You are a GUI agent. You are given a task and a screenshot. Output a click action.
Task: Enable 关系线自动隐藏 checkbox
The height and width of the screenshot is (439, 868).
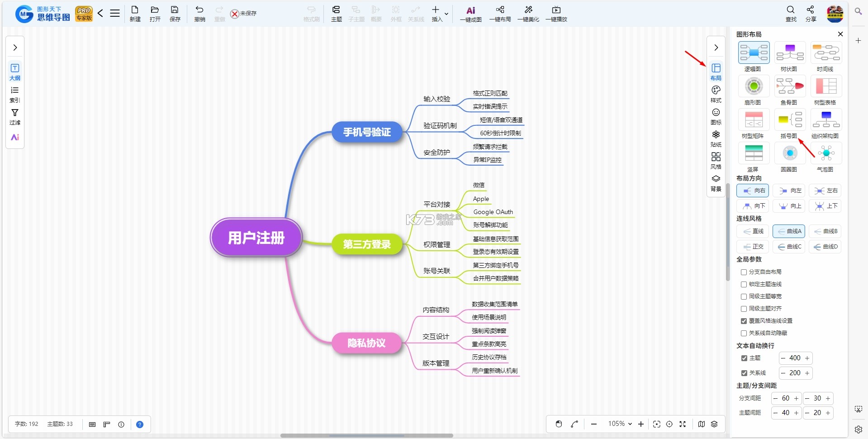click(x=744, y=333)
